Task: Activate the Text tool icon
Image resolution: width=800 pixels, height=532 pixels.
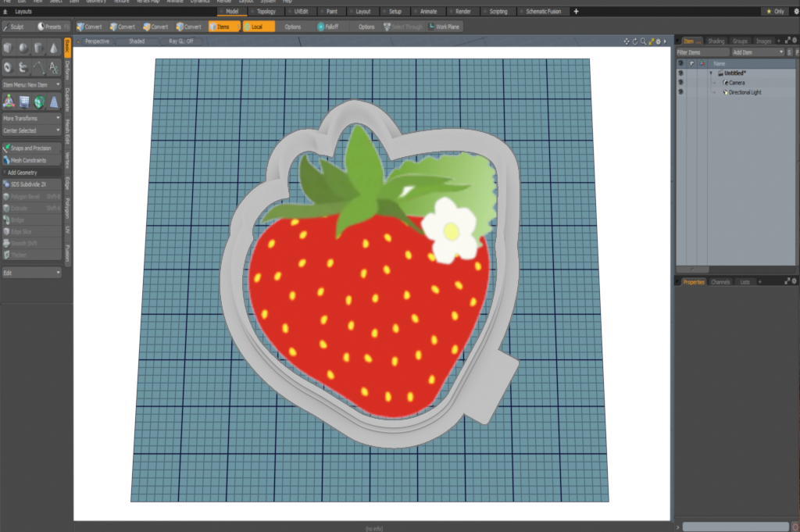Action: tap(53, 67)
